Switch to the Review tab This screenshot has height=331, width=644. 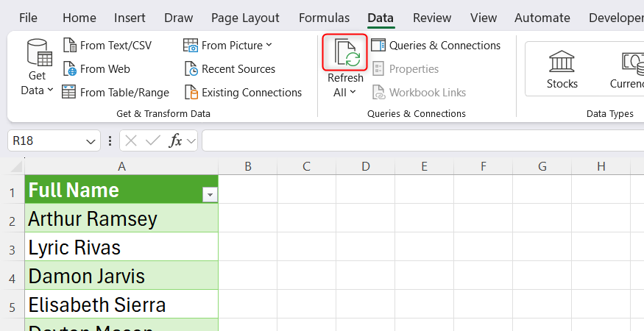[432, 18]
